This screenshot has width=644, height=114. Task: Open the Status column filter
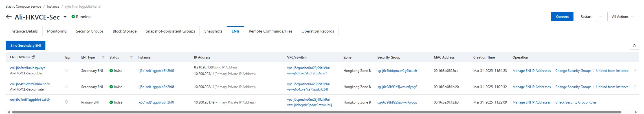[x=131, y=57]
